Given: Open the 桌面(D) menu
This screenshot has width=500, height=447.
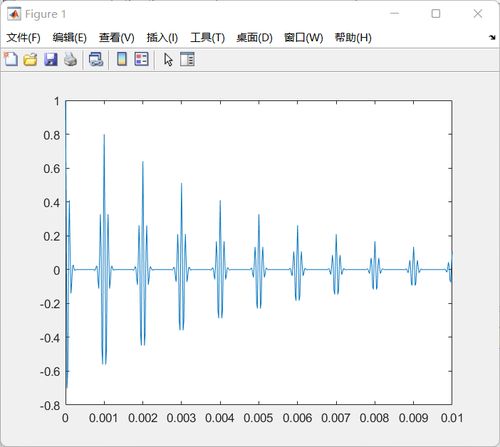Looking at the screenshot, I should [255, 38].
